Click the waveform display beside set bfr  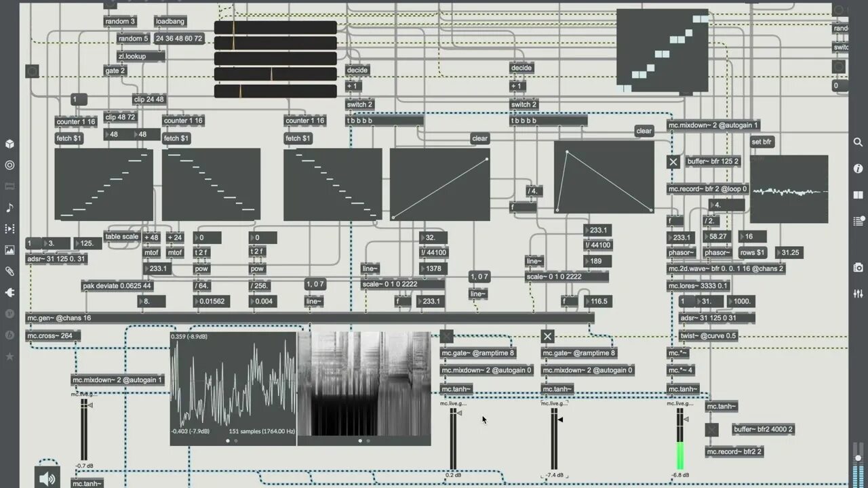(x=789, y=189)
